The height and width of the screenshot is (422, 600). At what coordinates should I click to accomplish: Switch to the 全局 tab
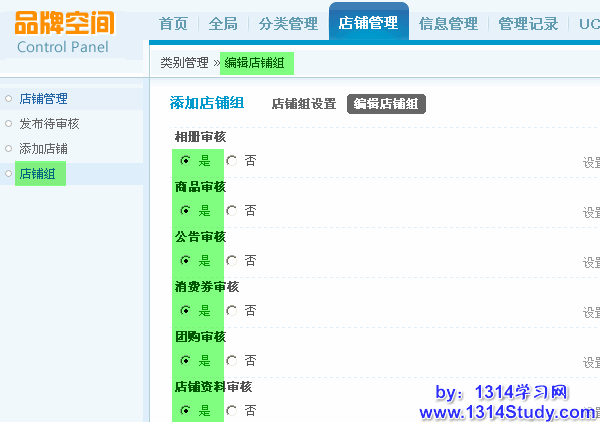pos(224,23)
